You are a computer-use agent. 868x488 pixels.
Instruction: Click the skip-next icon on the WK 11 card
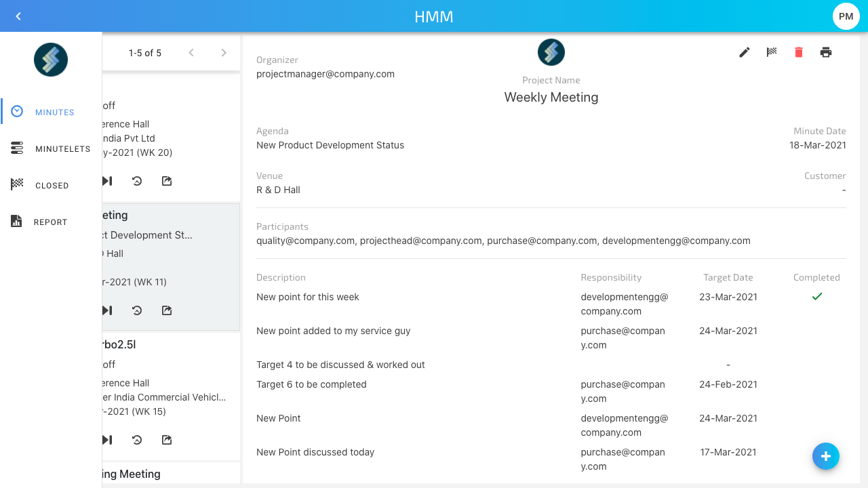[x=107, y=310]
